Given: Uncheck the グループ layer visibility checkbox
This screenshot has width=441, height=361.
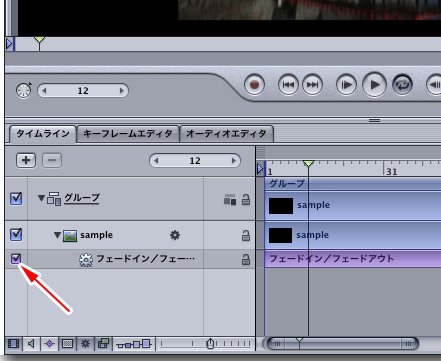Looking at the screenshot, I should (x=16, y=198).
